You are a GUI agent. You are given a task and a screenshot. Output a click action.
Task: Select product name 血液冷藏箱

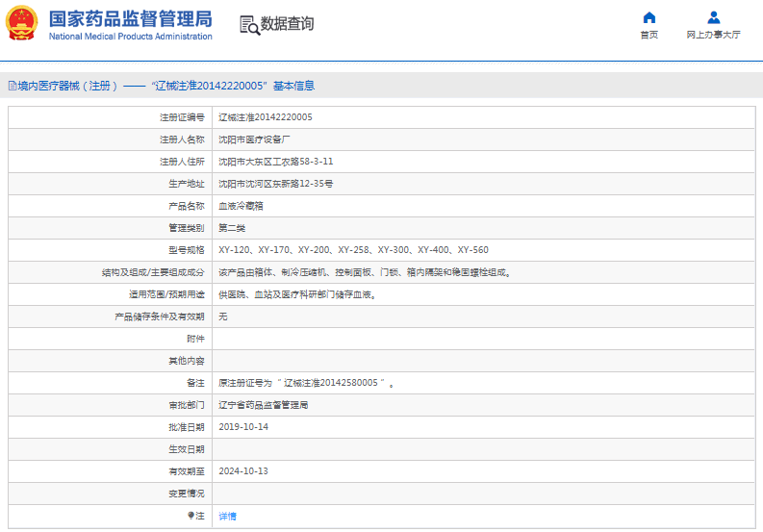point(240,205)
